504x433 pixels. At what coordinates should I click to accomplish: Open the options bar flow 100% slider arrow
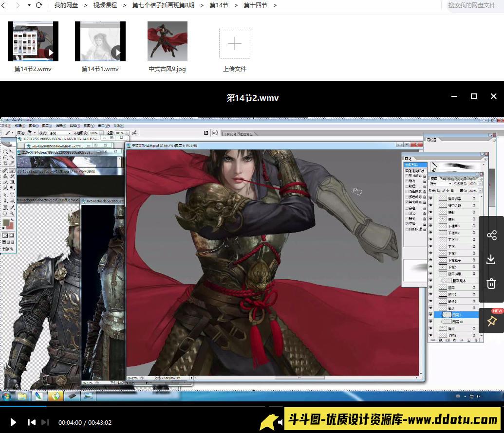[x=127, y=133]
